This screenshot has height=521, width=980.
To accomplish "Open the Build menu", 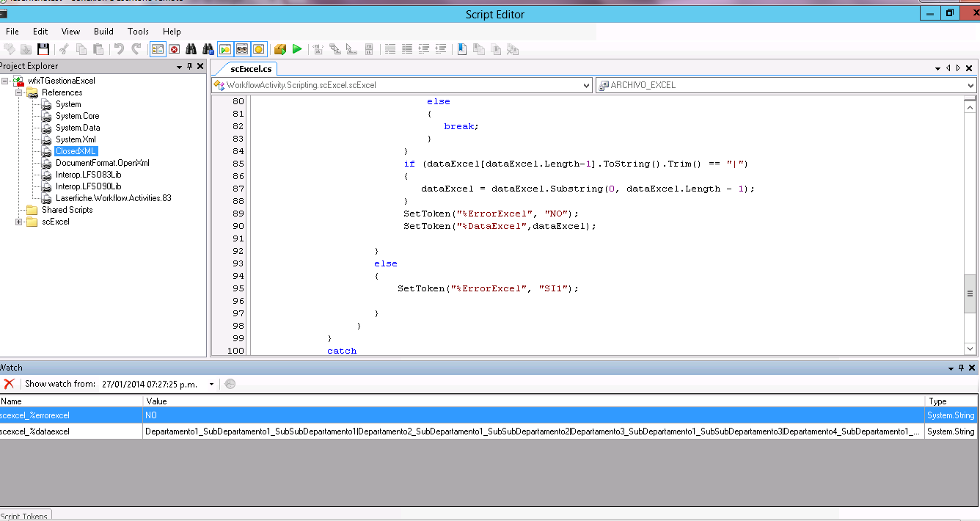I will [x=103, y=32].
